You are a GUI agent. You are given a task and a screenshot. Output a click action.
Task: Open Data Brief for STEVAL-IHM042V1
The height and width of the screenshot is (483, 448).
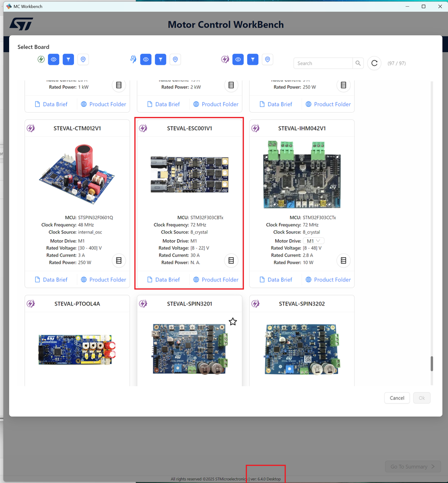(x=276, y=280)
